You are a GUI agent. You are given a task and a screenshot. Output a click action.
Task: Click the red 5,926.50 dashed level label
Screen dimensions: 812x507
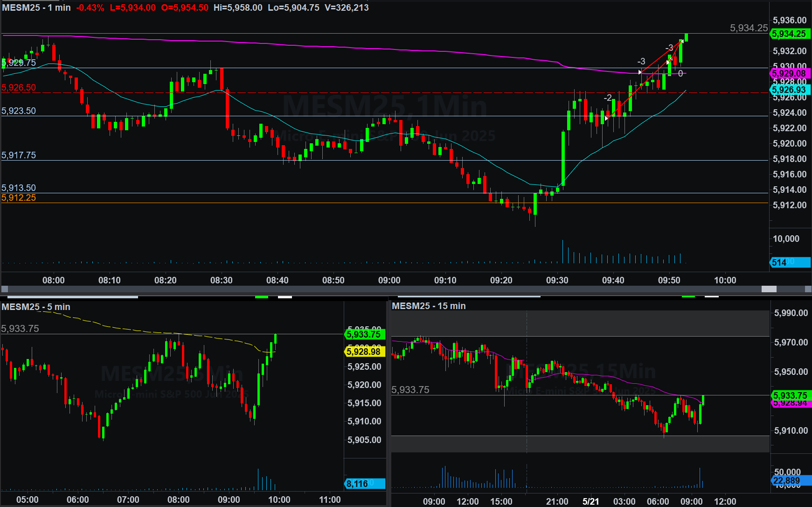point(19,87)
